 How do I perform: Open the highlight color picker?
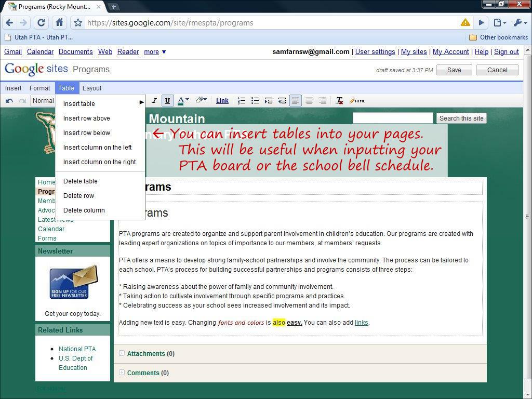(x=201, y=100)
